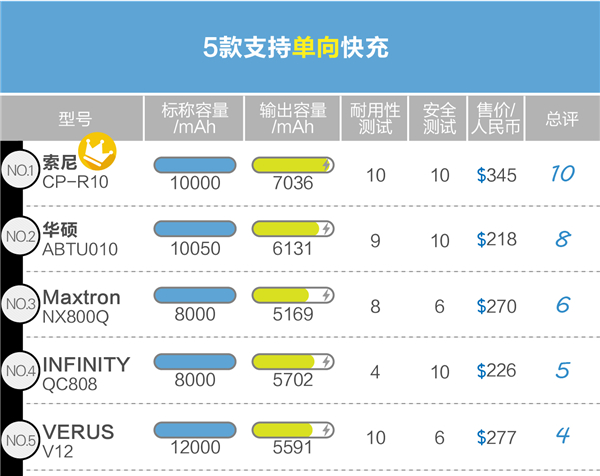The width and height of the screenshot is (600, 476).
Task: Click the gold crown icon beside 索尼
Action: (98, 152)
